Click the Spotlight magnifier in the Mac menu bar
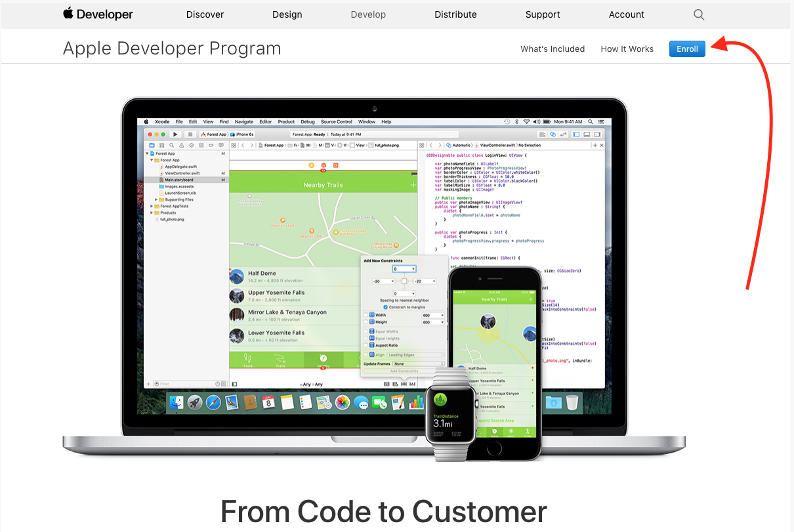Screen dimensions: 794x532 coord(590,121)
